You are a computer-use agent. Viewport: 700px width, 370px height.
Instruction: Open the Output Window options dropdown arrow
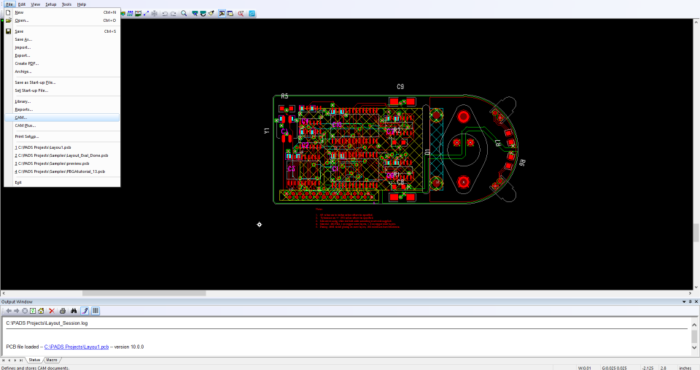(x=684, y=302)
